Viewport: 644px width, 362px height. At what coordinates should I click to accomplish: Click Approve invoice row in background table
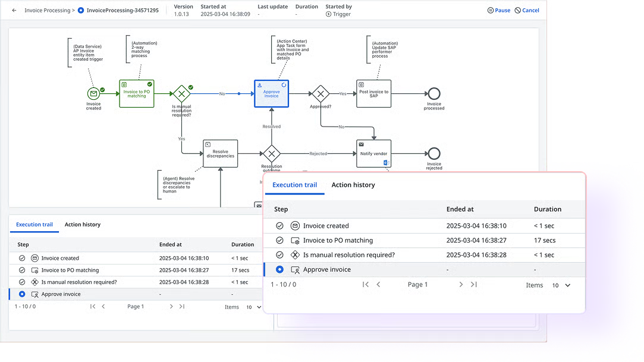pos(136,294)
